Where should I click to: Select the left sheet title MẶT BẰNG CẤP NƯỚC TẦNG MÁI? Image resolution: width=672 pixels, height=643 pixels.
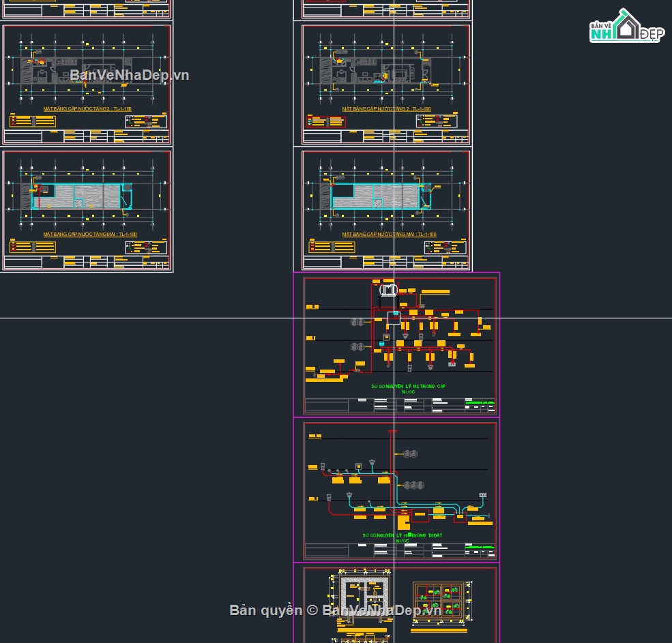point(89,235)
